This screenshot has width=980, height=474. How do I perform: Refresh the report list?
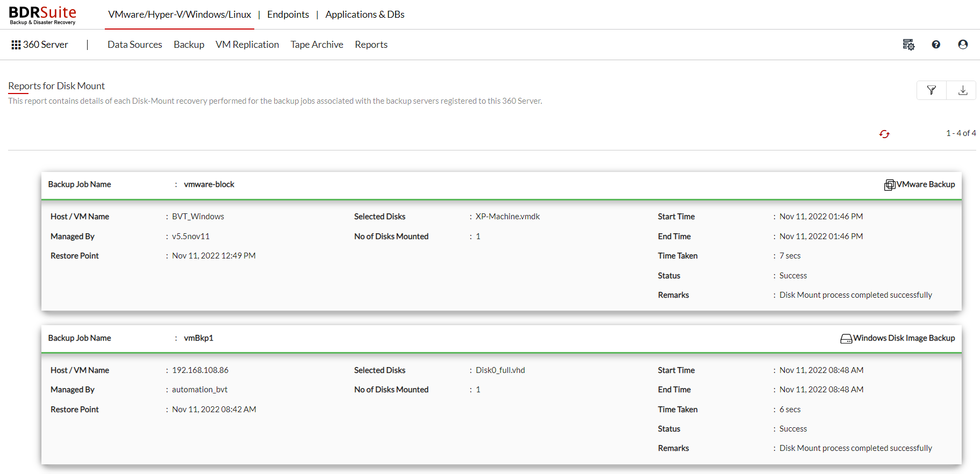tap(884, 134)
